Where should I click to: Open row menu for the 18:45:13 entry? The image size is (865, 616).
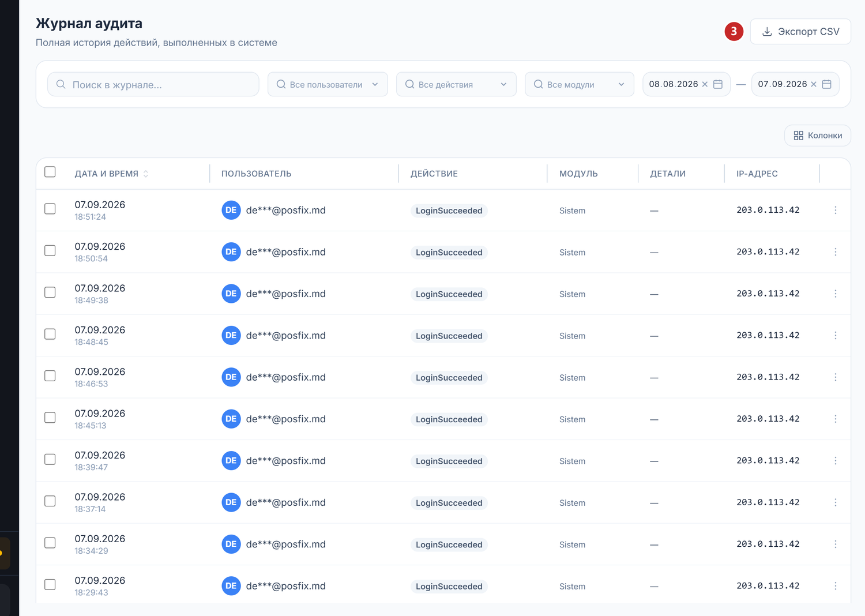click(x=835, y=419)
